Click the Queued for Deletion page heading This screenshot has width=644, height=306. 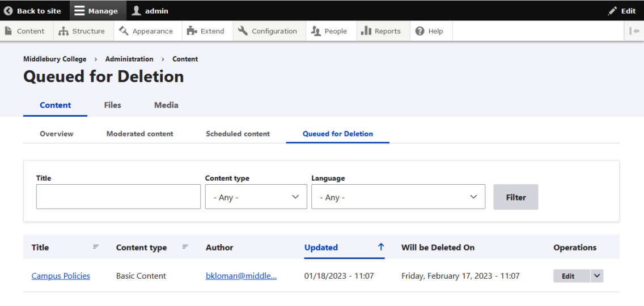pyautogui.click(x=104, y=77)
